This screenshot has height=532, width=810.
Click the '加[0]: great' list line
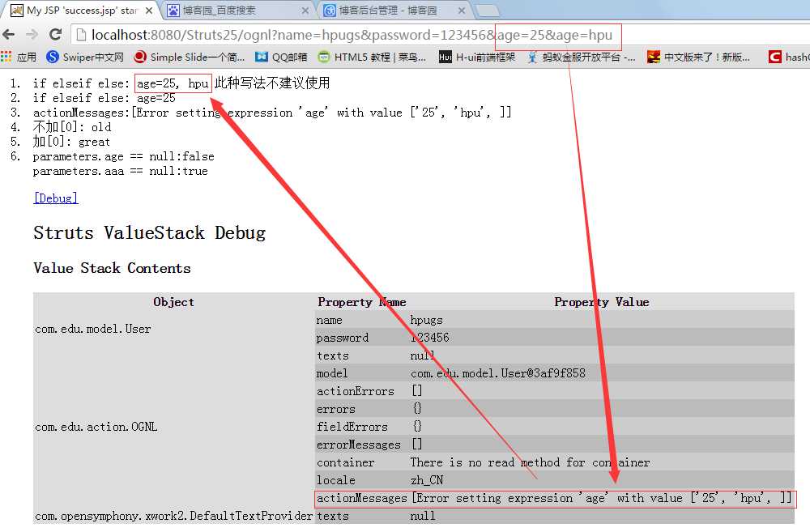[x=71, y=142]
